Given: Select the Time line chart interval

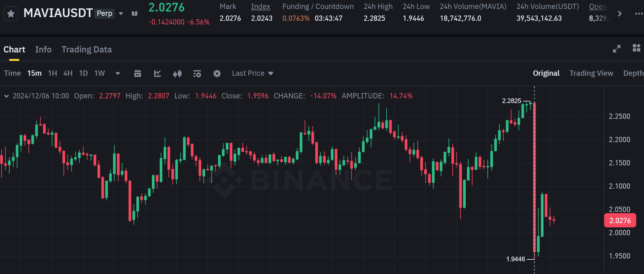Looking at the screenshot, I should [12, 73].
